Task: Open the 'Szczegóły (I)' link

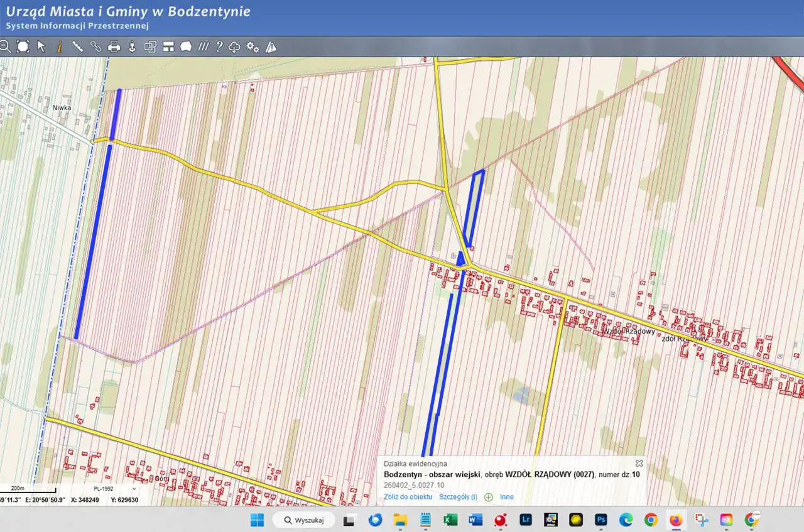Action: [458, 497]
